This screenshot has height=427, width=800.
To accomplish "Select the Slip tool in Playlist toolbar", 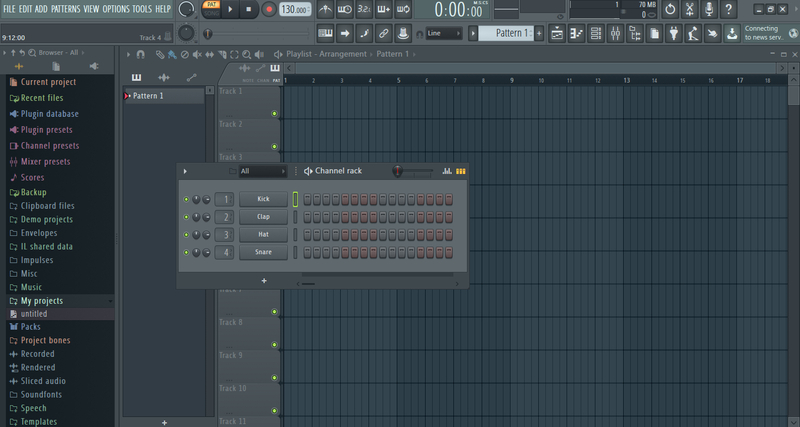I will 210,55.
